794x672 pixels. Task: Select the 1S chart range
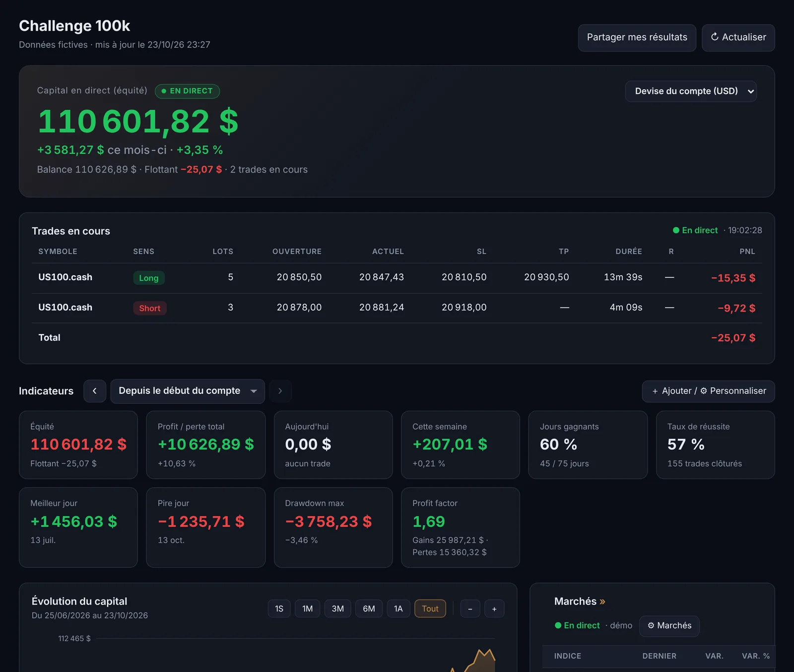pos(279,609)
